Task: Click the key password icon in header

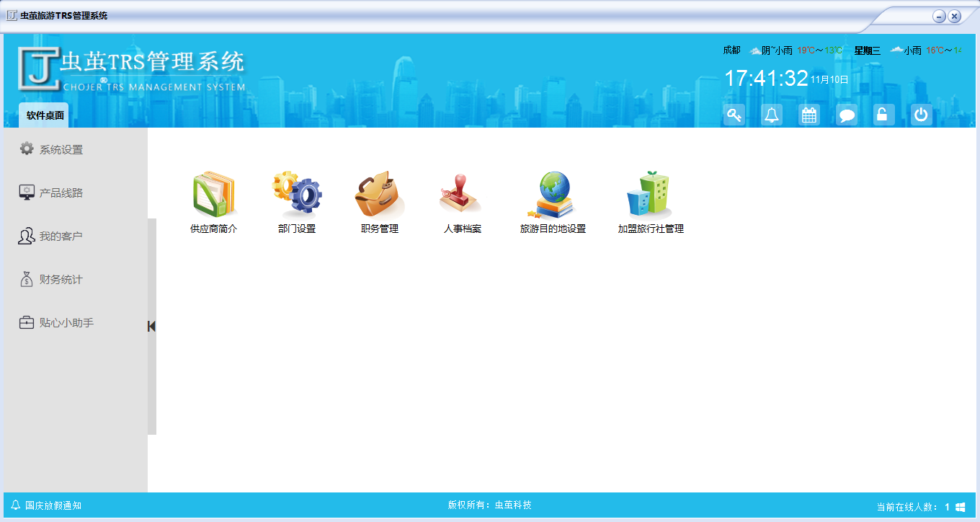Action: click(734, 115)
